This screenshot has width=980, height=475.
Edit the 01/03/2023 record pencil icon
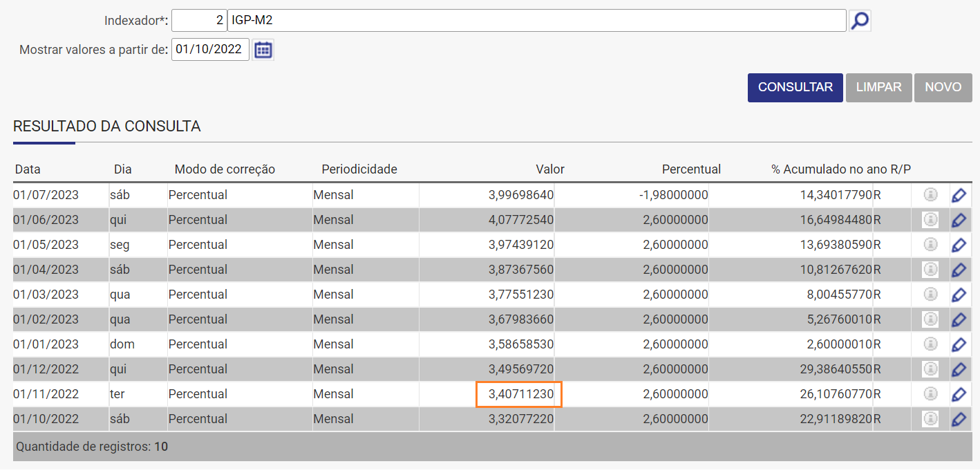click(959, 295)
